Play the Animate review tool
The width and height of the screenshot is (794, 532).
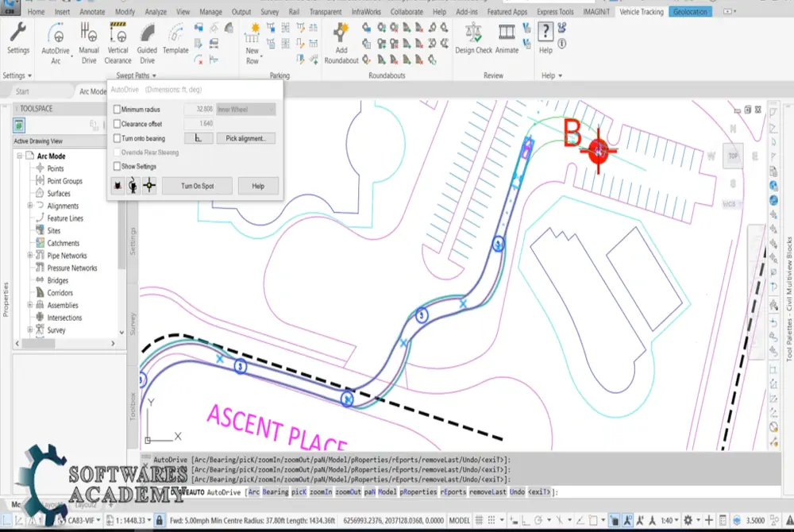point(507,38)
